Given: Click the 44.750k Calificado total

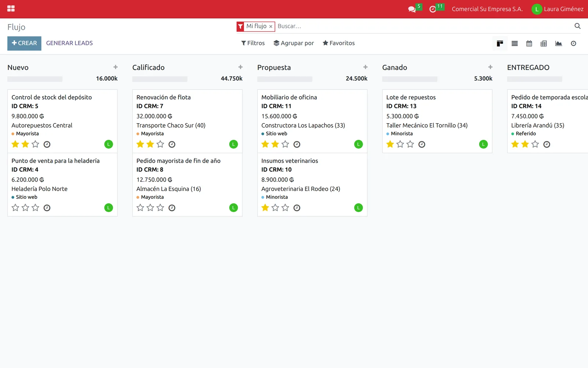Looking at the screenshot, I should coord(232,78).
